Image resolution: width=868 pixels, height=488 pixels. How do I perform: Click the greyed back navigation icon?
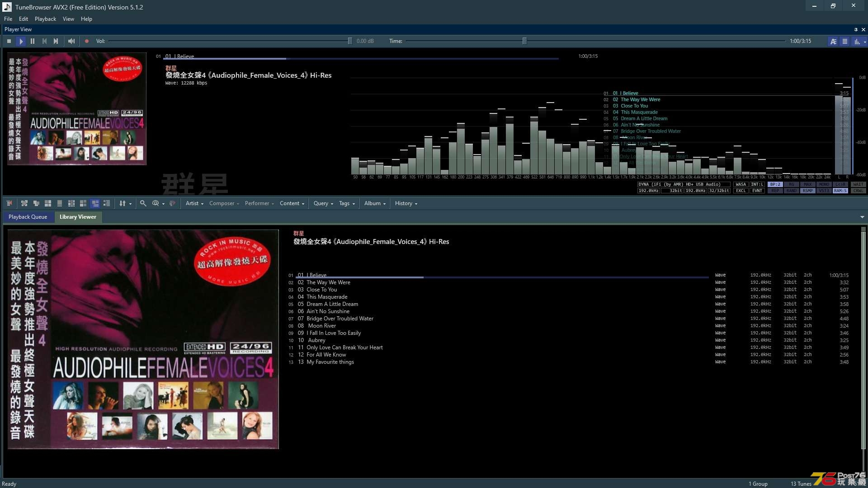[x=172, y=203]
